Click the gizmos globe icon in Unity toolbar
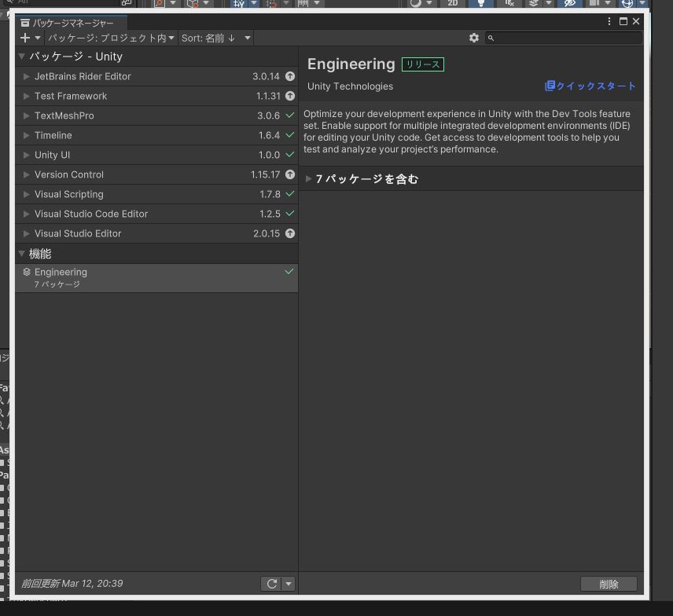Screen dimensions: 673x616 click(627, 3)
